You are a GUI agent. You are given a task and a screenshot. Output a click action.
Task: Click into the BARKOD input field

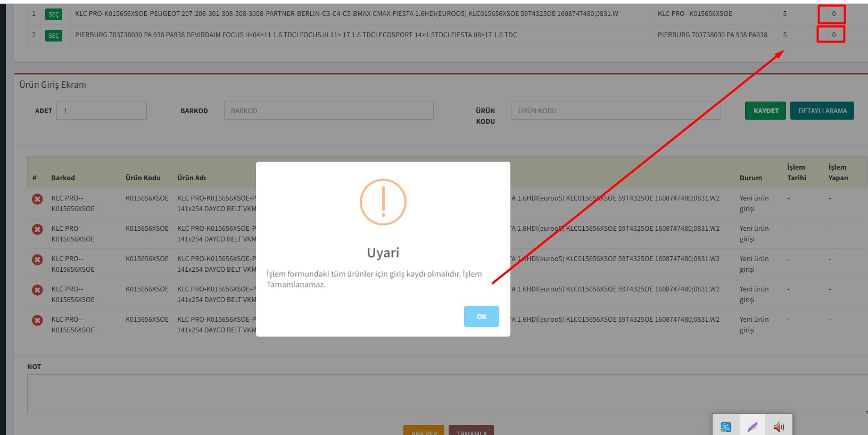click(x=328, y=111)
